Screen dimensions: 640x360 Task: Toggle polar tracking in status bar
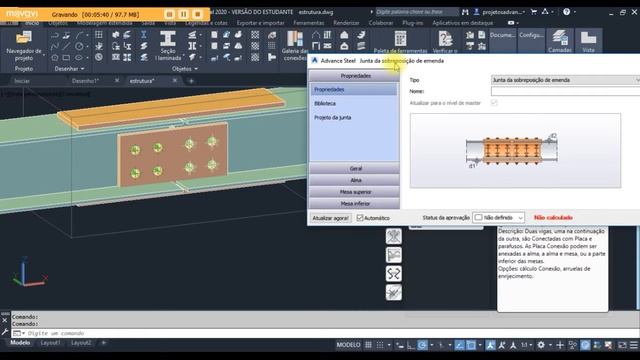pyautogui.click(x=422, y=345)
